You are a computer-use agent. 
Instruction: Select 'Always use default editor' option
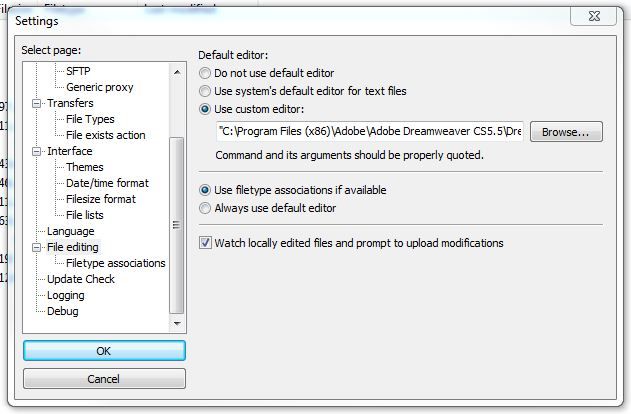[x=205, y=208]
